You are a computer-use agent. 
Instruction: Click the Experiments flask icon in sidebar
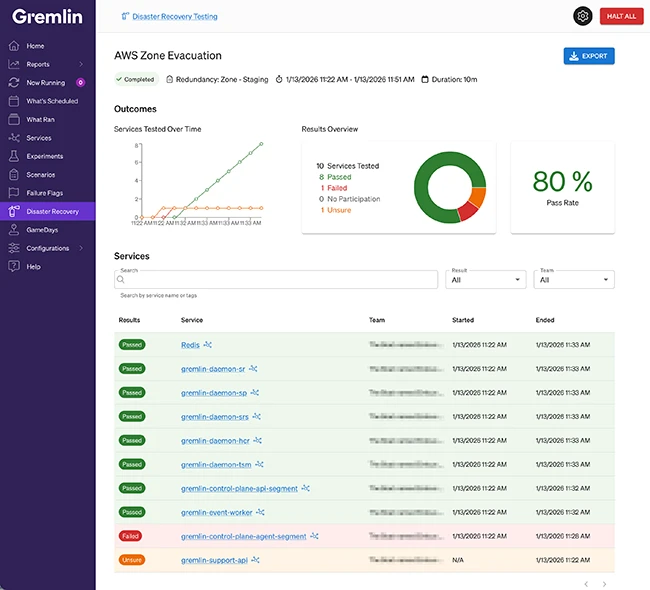tap(14, 156)
